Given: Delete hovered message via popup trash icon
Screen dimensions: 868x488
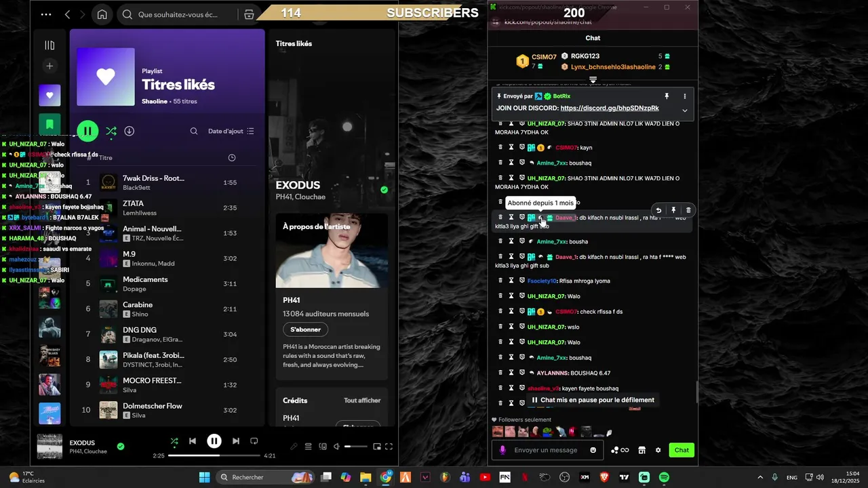Looking at the screenshot, I should tap(688, 211).
